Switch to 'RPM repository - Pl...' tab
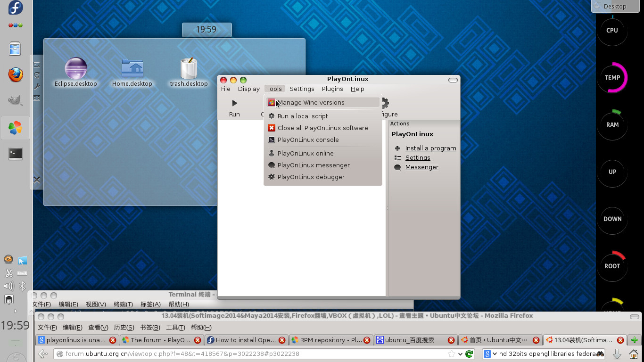The width and height of the screenshot is (644, 362). click(330, 340)
